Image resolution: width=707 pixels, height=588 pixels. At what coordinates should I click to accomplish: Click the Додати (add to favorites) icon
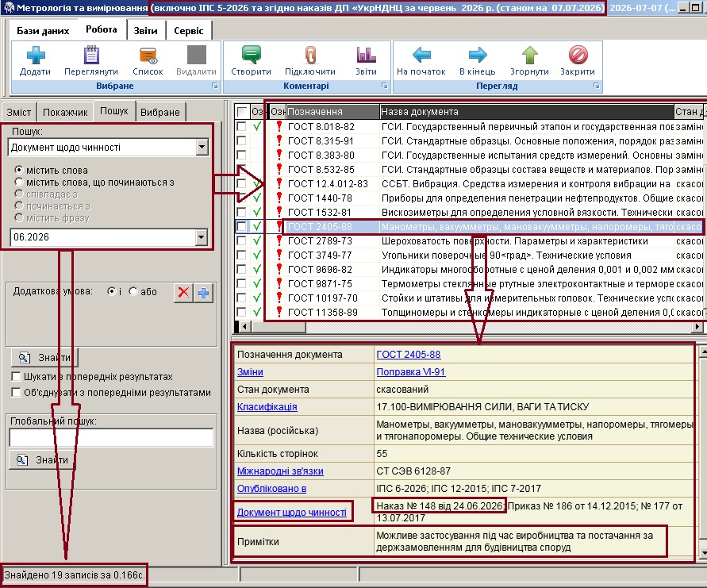36,55
